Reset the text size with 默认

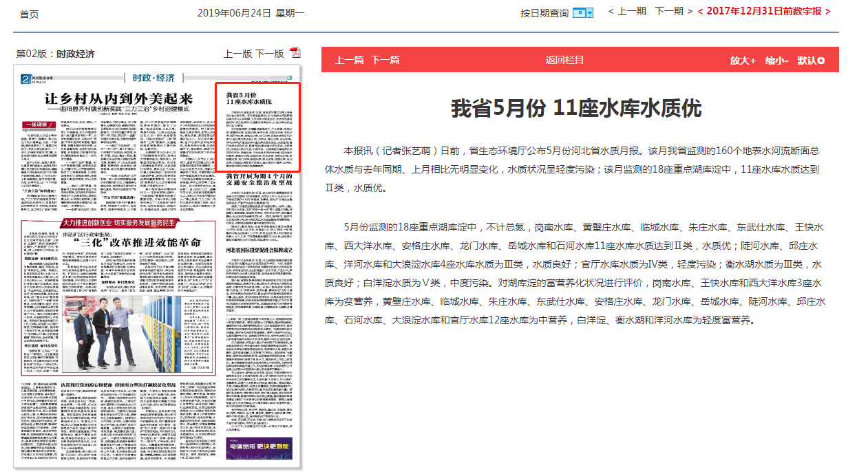point(810,61)
